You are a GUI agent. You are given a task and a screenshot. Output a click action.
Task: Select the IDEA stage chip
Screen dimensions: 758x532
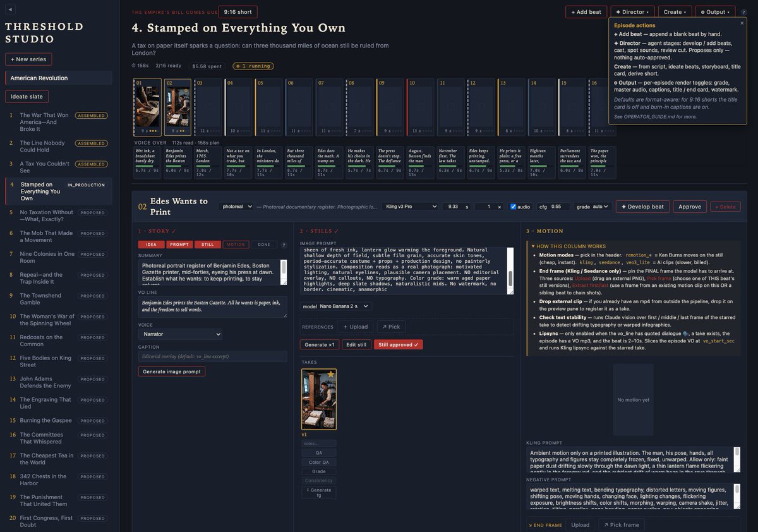click(151, 245)
